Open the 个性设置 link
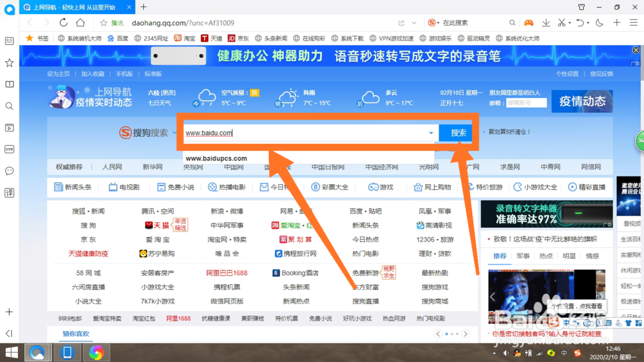 coord(567,74)
